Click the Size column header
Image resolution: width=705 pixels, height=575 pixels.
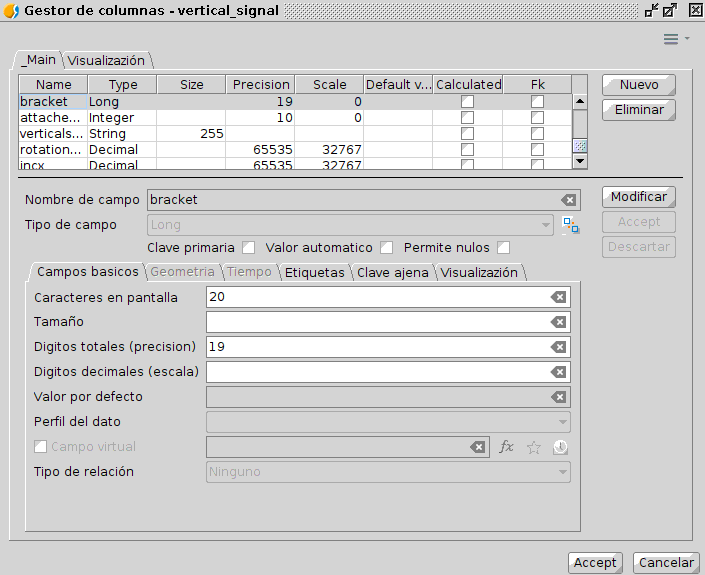(x=191, y=85)
